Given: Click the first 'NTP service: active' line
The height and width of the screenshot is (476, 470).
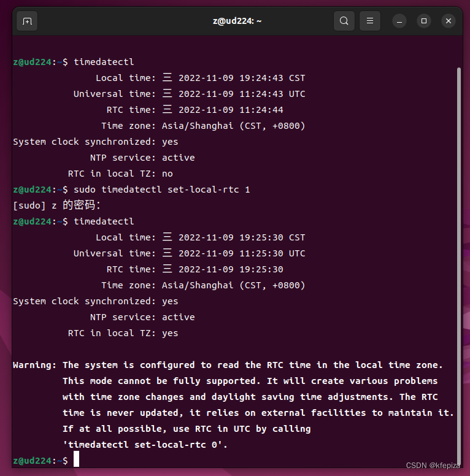Looking at the screenshot, I should 142,158.
